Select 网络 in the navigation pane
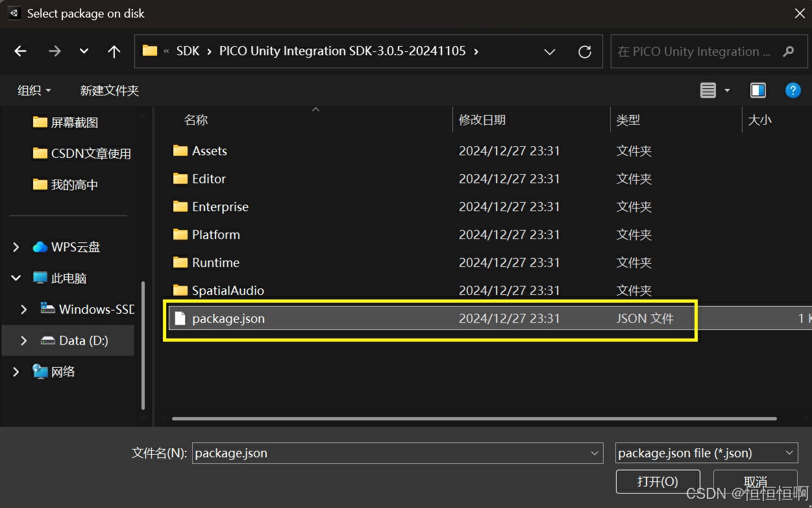 [54, 372]
